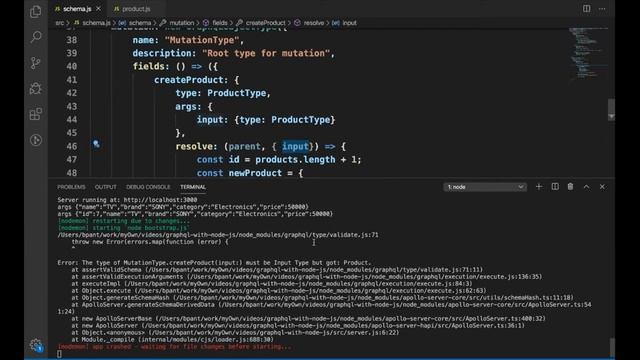Click the sixth activity bar icon below Extensions
640x360 pixels.
pyautogui.click(x=36, y=140)
